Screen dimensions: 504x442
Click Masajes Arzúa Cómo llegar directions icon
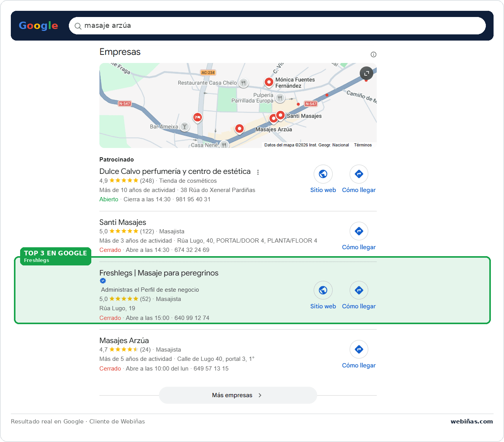[359, 349]
